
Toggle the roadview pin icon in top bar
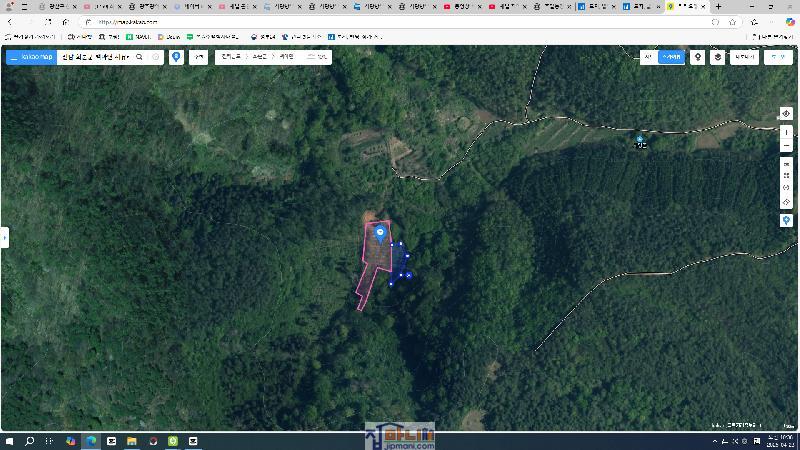click(697, 58)
